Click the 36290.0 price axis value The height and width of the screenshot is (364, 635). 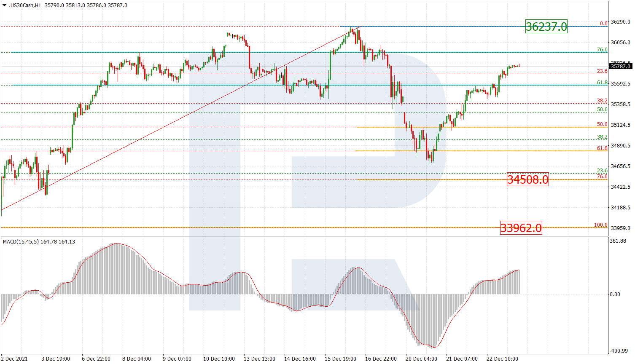(620, 22)
